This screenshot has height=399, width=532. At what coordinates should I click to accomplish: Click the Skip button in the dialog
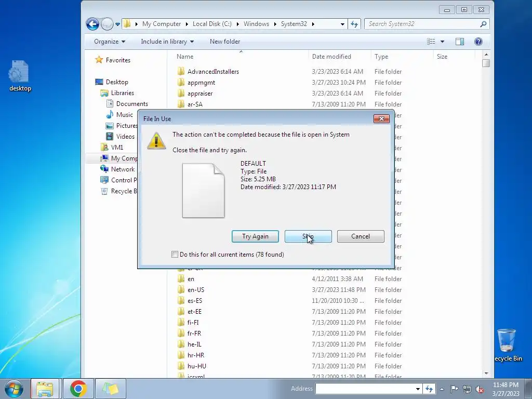click(x=308, y=236)
